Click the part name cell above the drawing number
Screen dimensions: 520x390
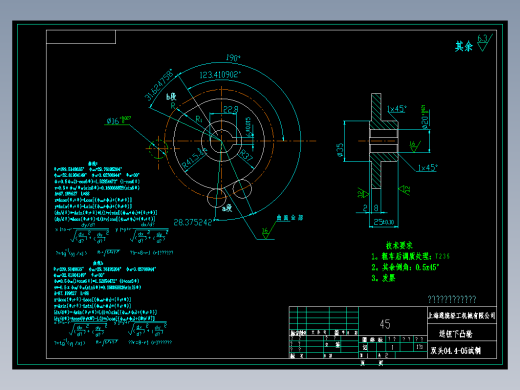point(462,333)
